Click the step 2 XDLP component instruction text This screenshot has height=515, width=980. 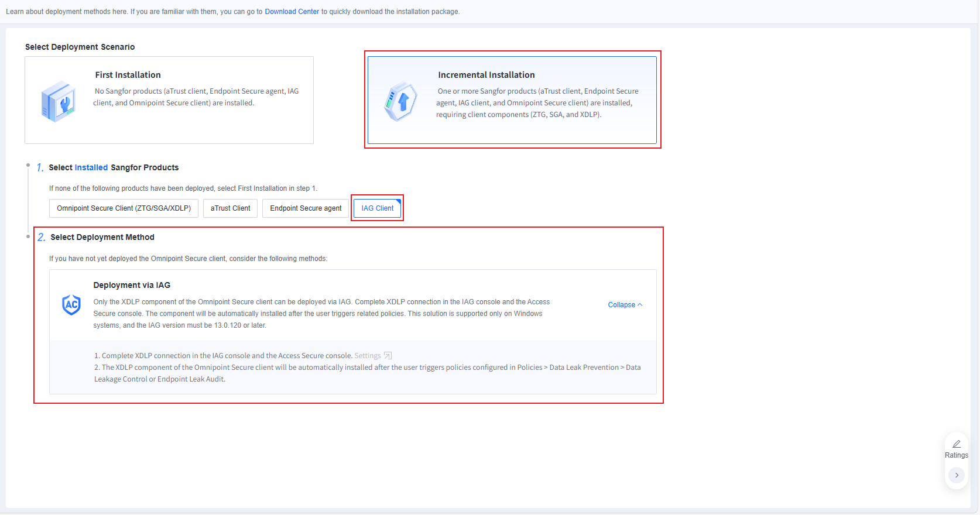point(368,373)
